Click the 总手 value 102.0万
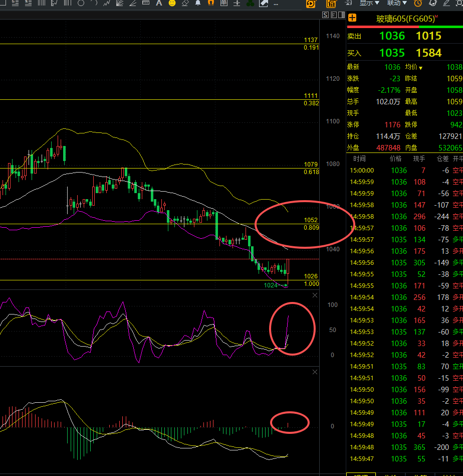The image size is (463, 476). pos(388,102)
